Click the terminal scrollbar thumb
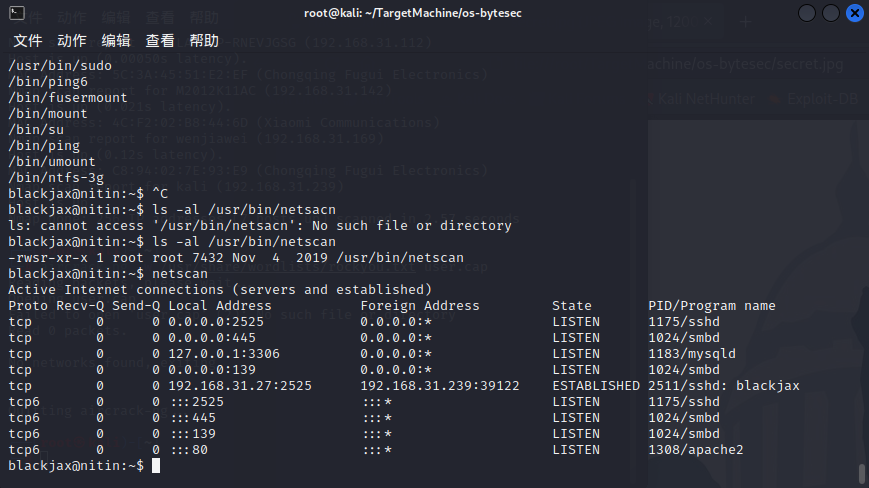 coord(862,474)
